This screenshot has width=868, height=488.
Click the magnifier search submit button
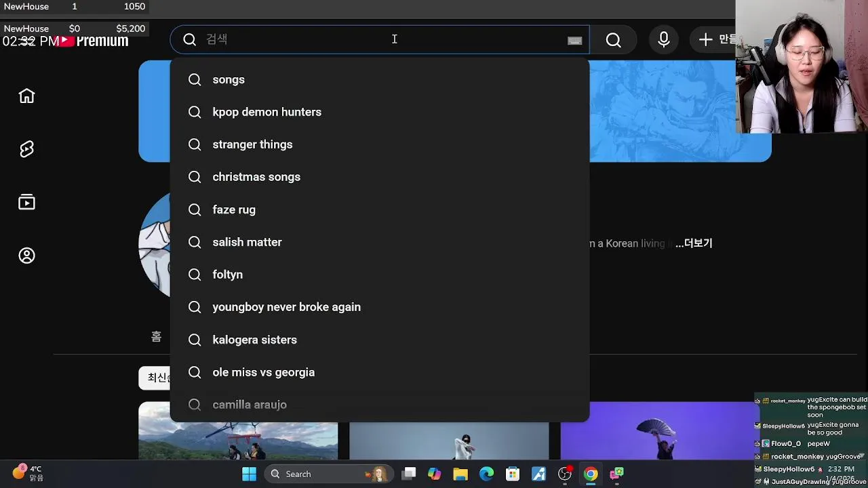pos(613,40)
